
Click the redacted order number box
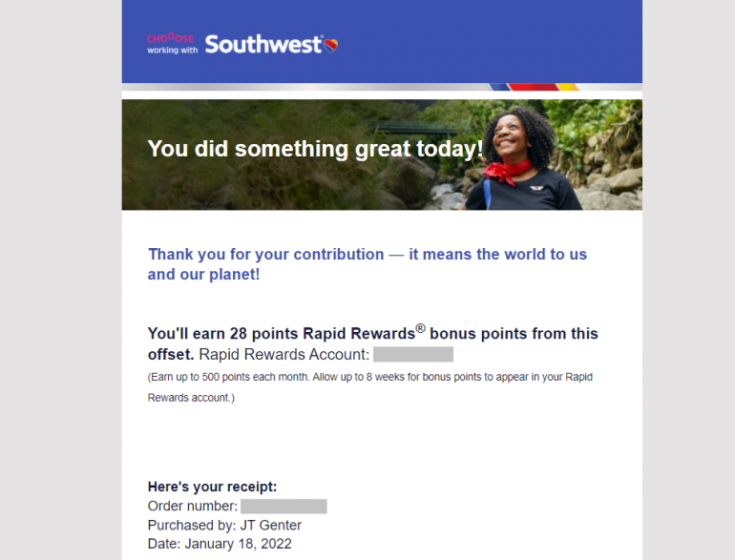[x=283, y=506]
